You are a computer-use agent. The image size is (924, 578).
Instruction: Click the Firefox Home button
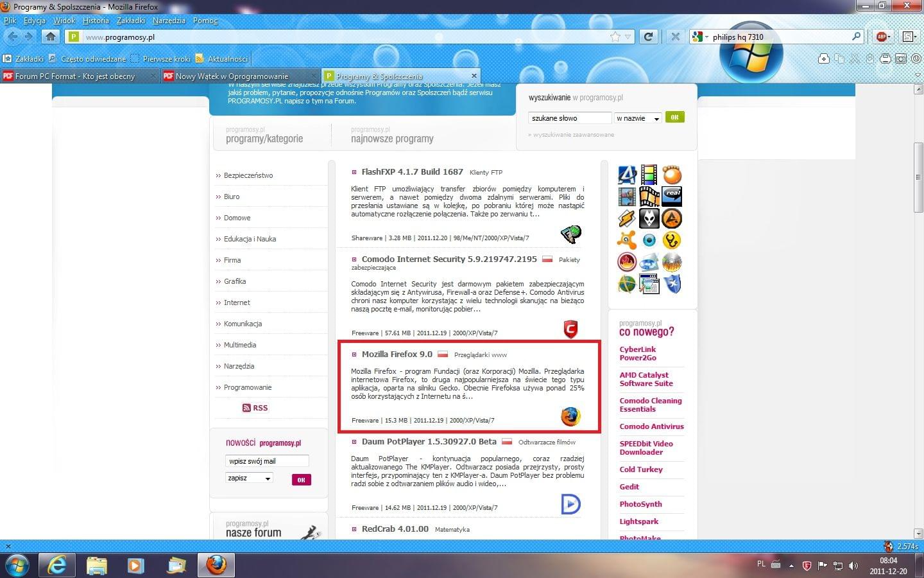tap(51, 37)
